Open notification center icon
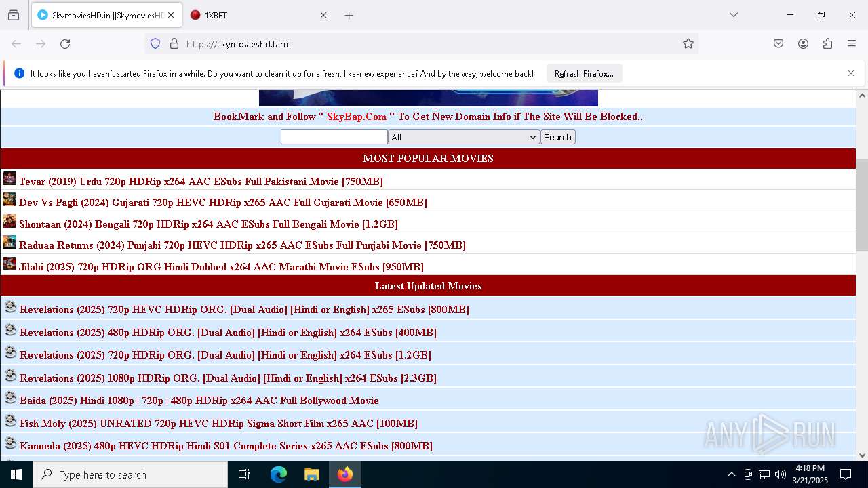The height and width of the screenshot is (488, 868). (x=846, y=474)
